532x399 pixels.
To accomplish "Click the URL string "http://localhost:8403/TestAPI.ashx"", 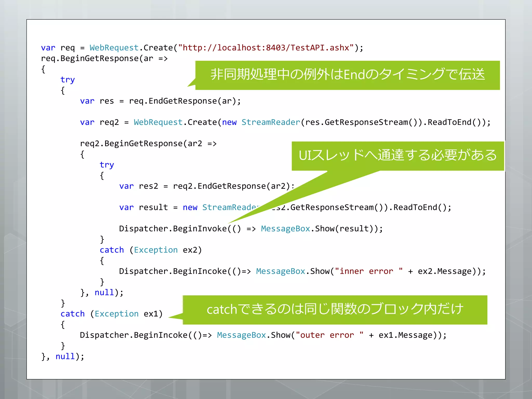I will pos(266,48).
